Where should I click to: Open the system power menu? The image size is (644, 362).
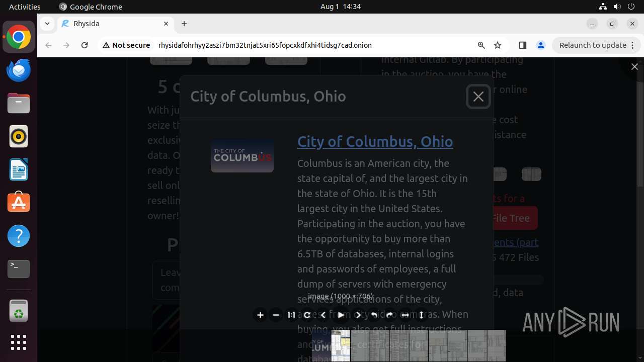pyautogui.click(x=631, y=7)
